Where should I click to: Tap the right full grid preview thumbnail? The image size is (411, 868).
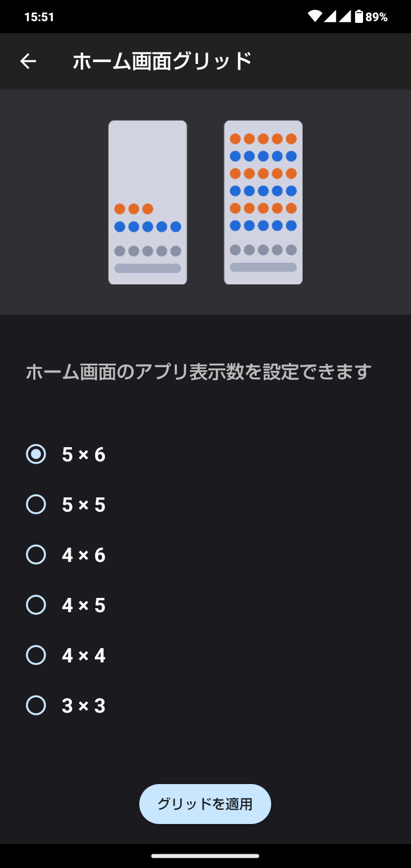tap(263, 202)
